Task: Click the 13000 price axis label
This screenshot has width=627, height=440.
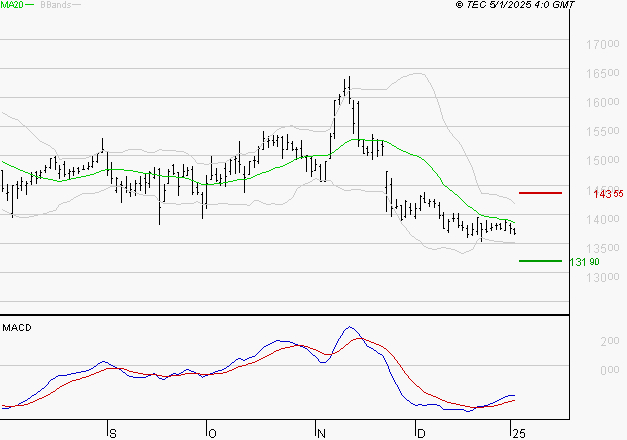Action: pyautogui.click(x=603, y=277)
